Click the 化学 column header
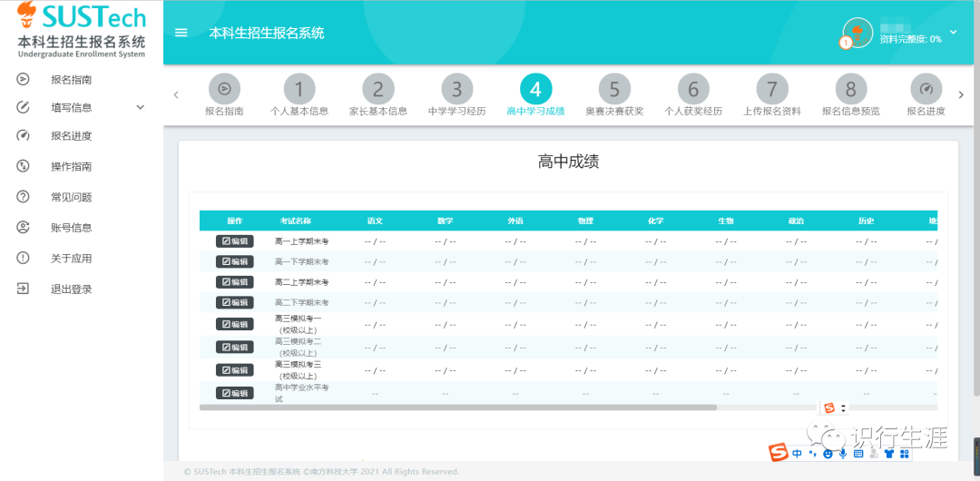The height and width of the screenshot is (481, 980). pyautogui.click(x=656, y=221)
